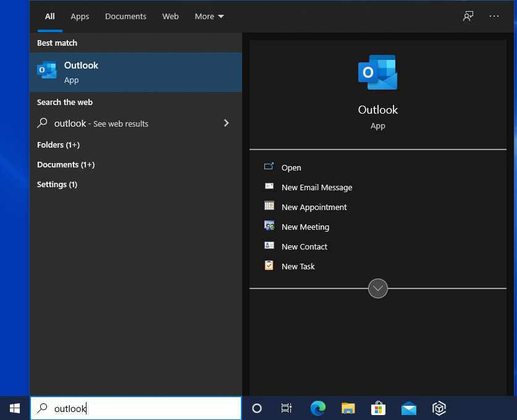Image resolution: width=517 pixels, height=420 pixels.
Task: Open the Mail app on taskbar
Action: (x=408, y=408)
